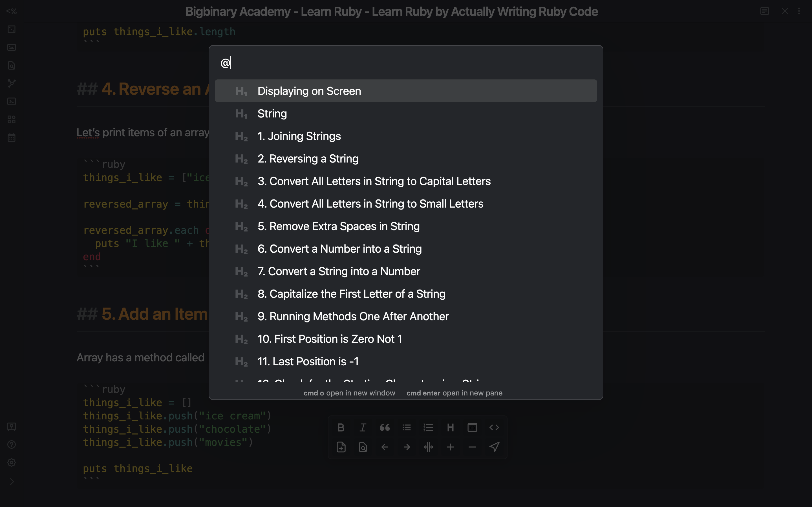Click the new note file-plus icon

point(341,447)
